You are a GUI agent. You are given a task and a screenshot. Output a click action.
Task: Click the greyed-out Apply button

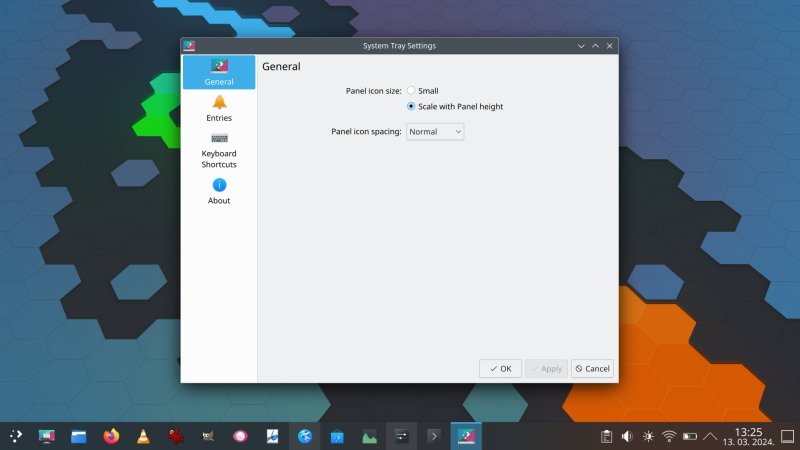[x=546, y=368]
